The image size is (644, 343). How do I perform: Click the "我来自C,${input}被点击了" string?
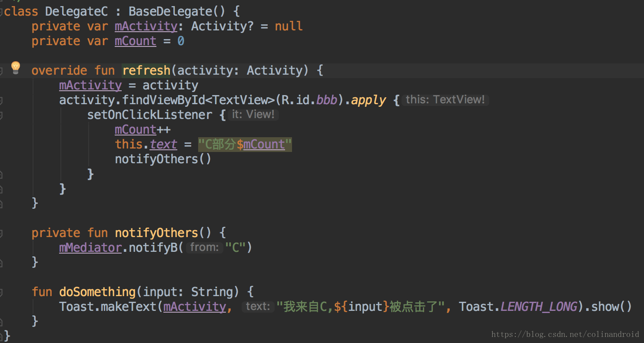point(360,307)
